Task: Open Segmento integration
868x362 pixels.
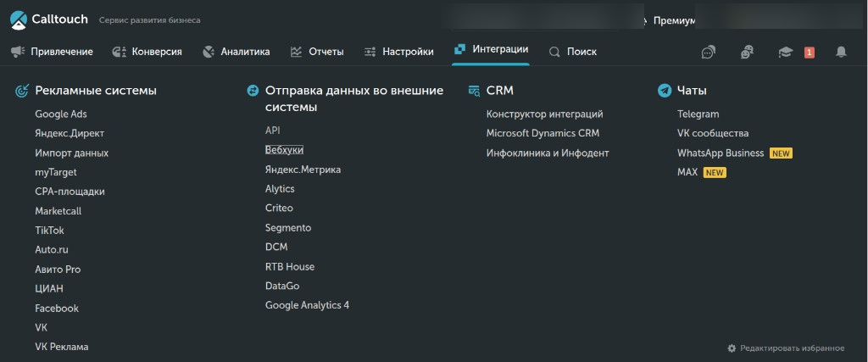Action: point(288,227)
